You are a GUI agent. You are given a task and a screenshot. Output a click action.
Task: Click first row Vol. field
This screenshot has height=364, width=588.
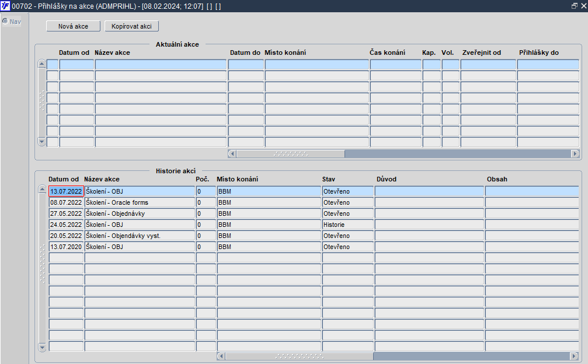click(450, 64)
